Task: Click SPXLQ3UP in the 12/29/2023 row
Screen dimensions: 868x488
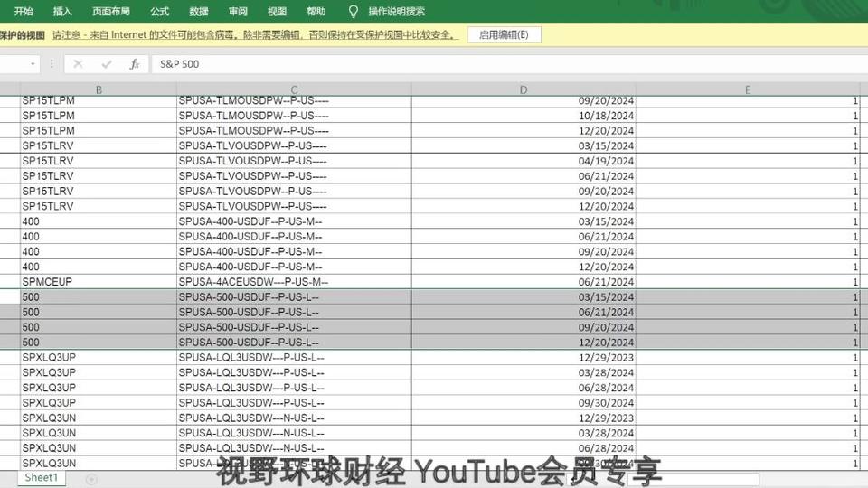Action: [99, 358]
